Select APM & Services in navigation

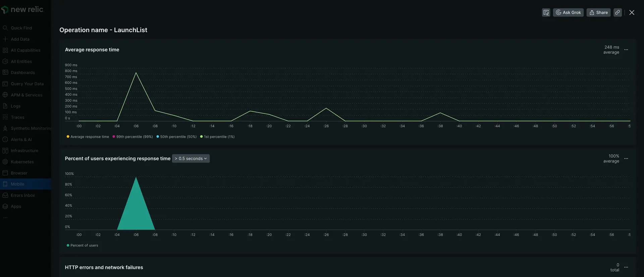coord(26,95)
